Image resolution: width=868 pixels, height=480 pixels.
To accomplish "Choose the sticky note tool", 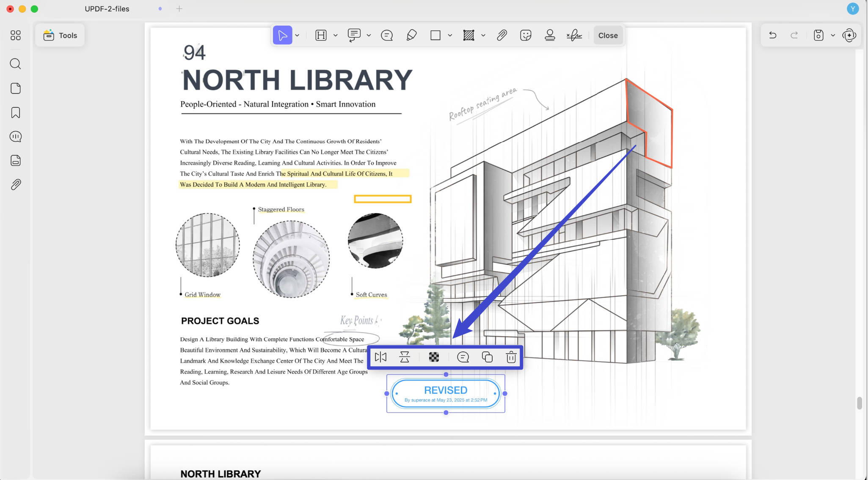I will (387, 36).
